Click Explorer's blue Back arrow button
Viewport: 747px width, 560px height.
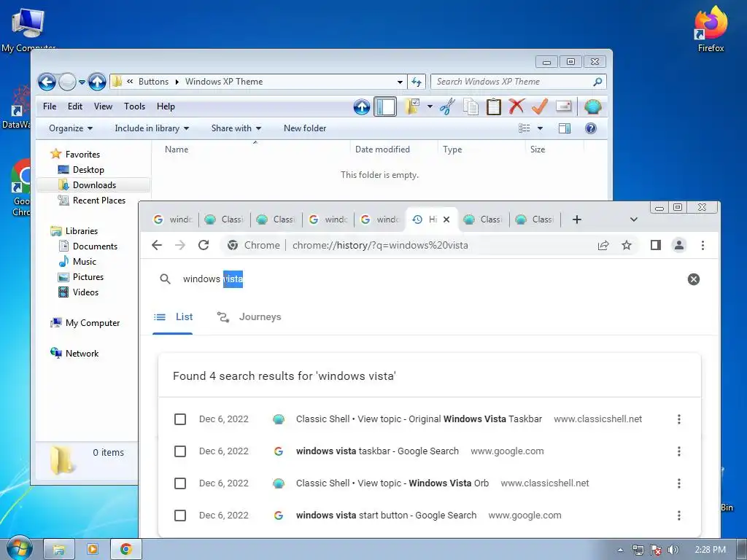tap(47, 82)
